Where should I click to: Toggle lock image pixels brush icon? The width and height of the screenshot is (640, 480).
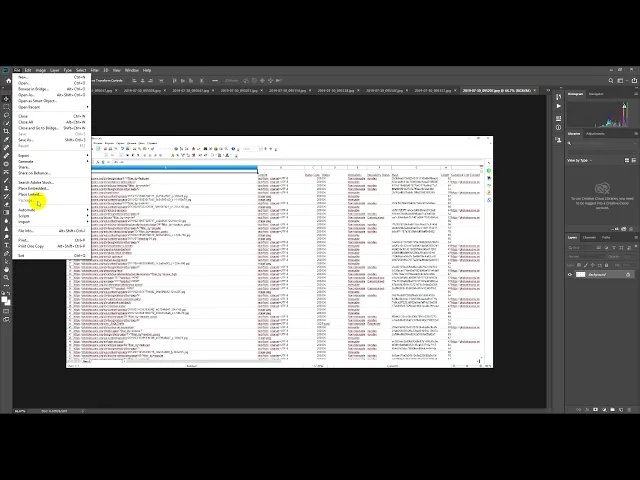coord(586,265)
